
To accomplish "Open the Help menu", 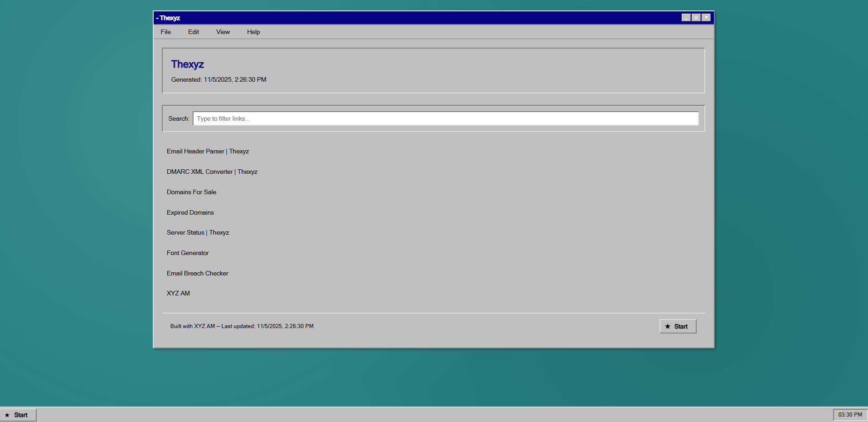I will point(253,32).
